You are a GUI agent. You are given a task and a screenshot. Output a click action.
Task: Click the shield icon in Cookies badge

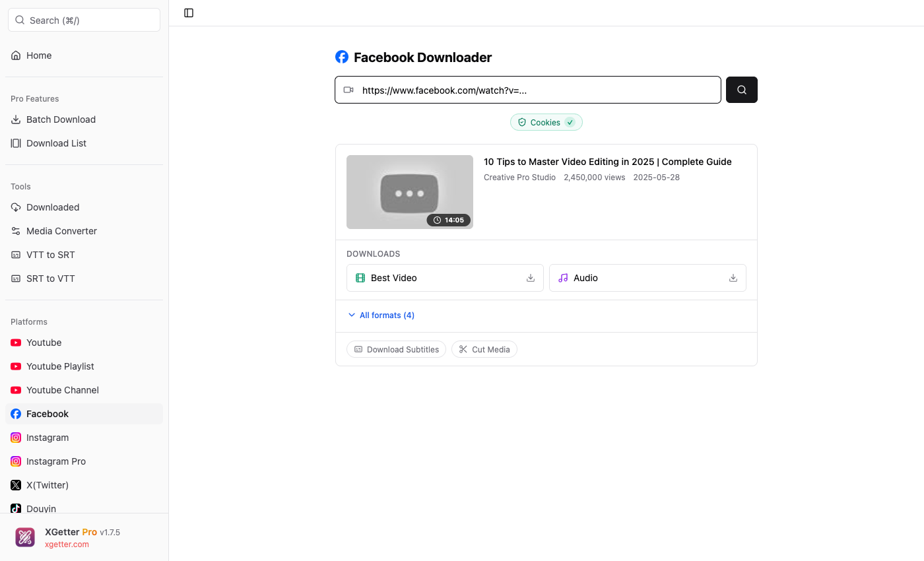point(522,122)
